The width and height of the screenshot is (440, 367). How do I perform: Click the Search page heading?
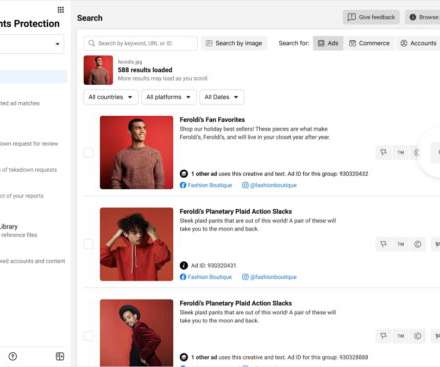90,18
